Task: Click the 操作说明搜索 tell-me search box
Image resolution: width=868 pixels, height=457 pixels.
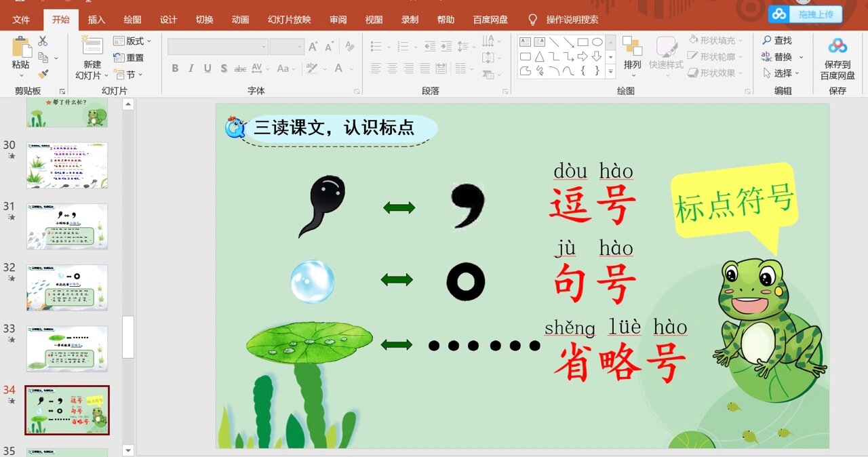Action: (564, 20)
